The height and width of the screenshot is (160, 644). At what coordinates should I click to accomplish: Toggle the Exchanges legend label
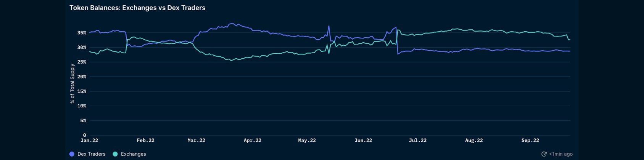(x=133, y=154)
